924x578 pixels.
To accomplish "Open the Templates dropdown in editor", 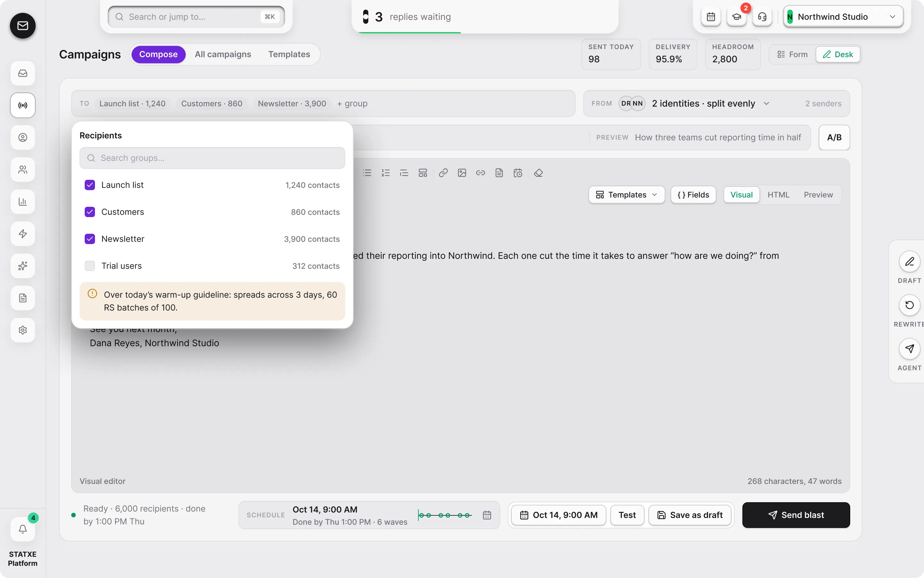I will 627,195.
